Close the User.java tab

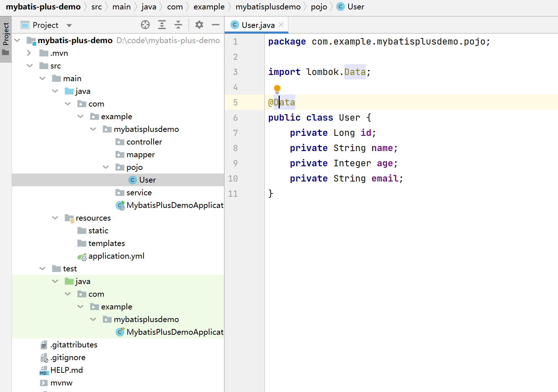pos(281,25)
